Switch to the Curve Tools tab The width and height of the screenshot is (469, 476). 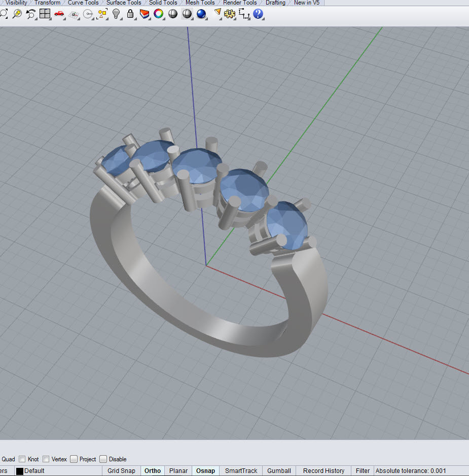point(83,3)
